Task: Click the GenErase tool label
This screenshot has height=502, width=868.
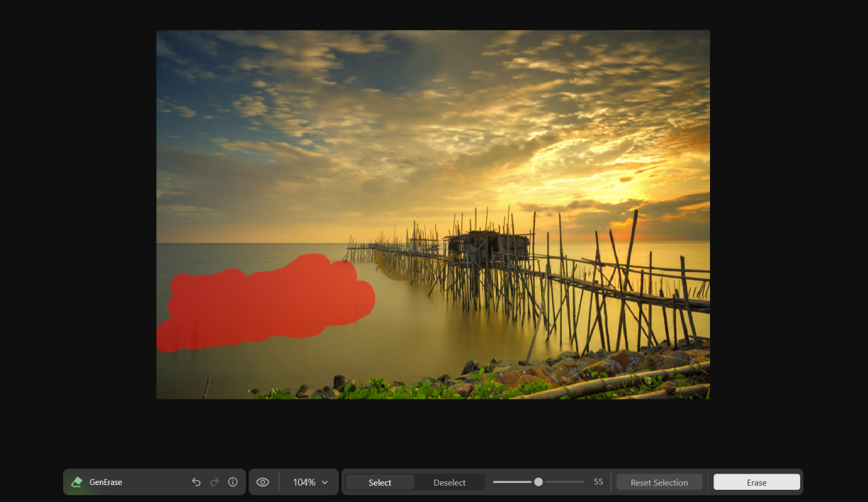Action: tap(106, 482)
